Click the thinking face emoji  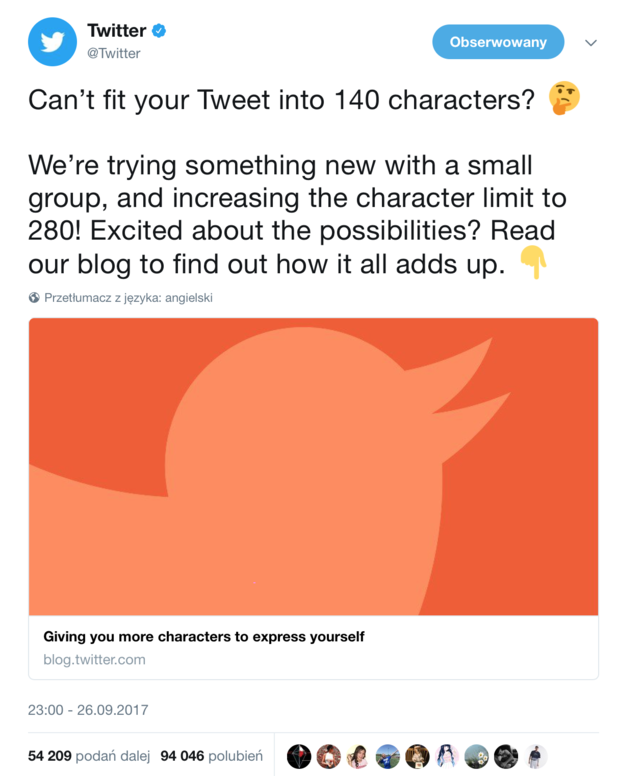point(564,99)
